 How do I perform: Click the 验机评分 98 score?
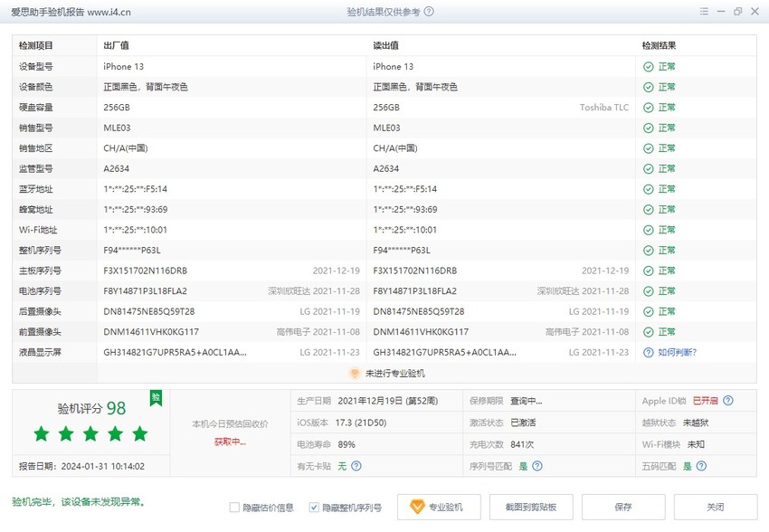(91, 408)
